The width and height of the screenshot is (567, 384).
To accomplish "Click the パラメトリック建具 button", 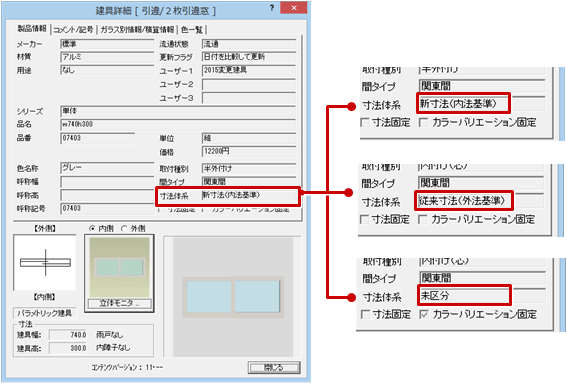I will tap(44, 313).
